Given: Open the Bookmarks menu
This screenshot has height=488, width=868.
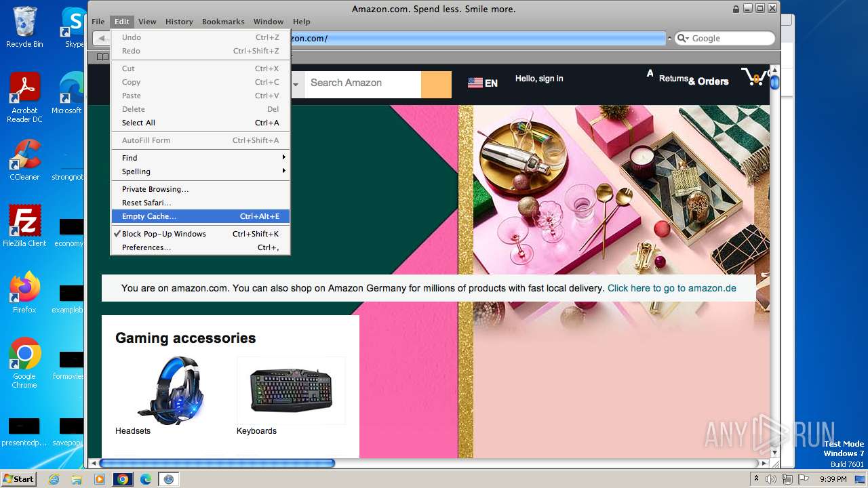Looking at the screenshot, I should pyautogui.click(x=223, y=22).
